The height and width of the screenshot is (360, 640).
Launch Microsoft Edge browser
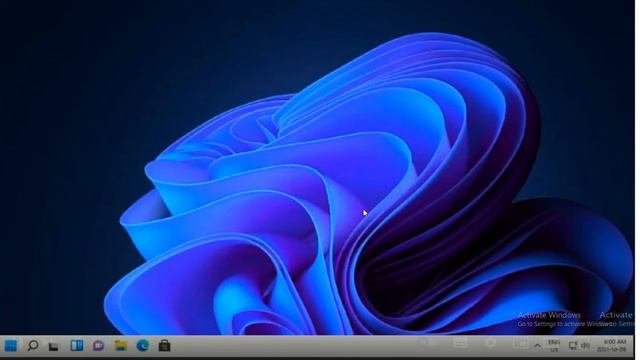click(x=142, y=346)
